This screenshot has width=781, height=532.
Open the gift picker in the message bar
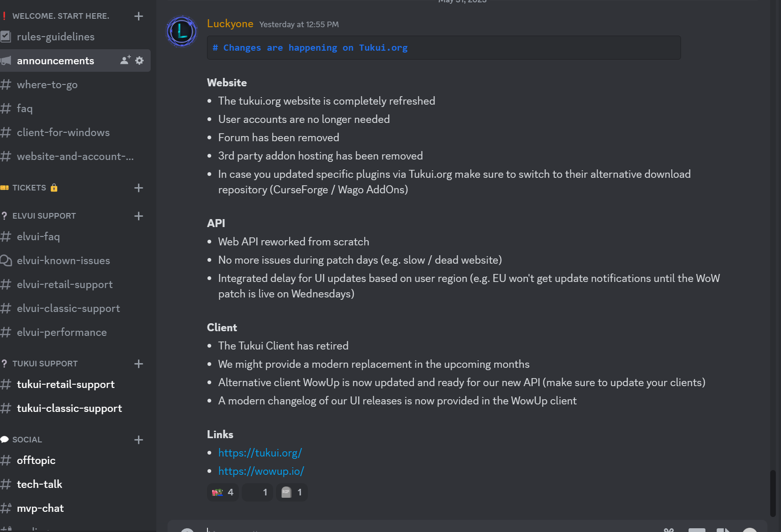click(x=668, y=530)
